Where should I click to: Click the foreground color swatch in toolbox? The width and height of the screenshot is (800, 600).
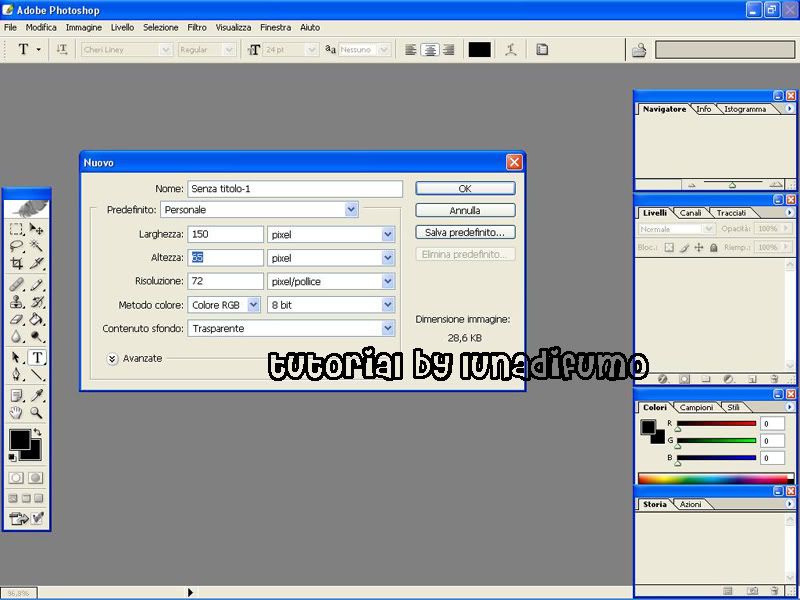point(20,440)
